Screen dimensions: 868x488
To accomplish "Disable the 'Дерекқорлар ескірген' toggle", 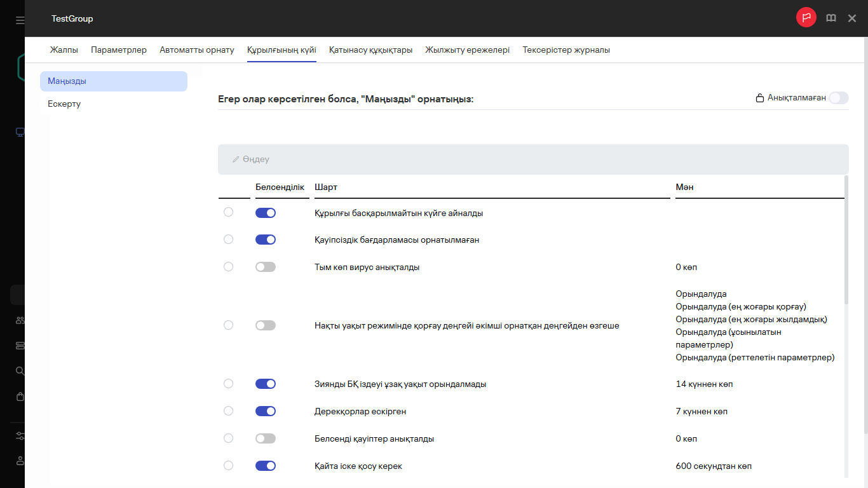I will (266, 411).
